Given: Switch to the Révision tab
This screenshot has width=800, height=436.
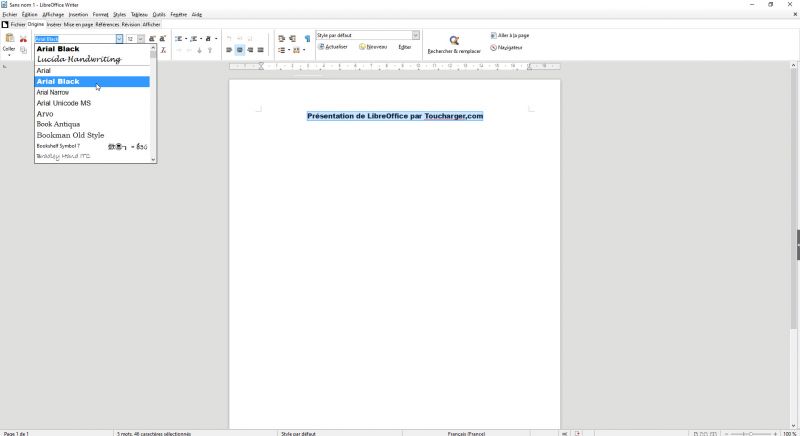Looking at the screenshot, I should (x=131, y=24).
